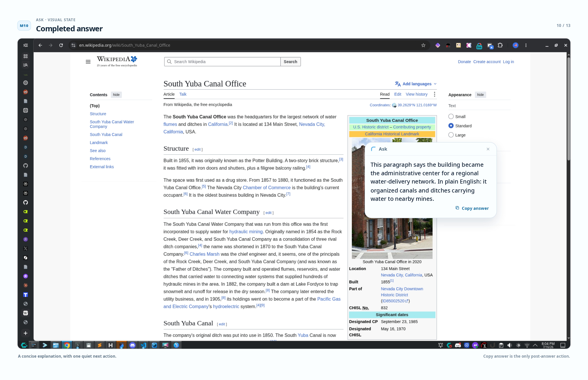This screenshot has height=380, width=588.
Task: Open Nevada City Downtown Historic District link
Action: click(x=402, y=292)
